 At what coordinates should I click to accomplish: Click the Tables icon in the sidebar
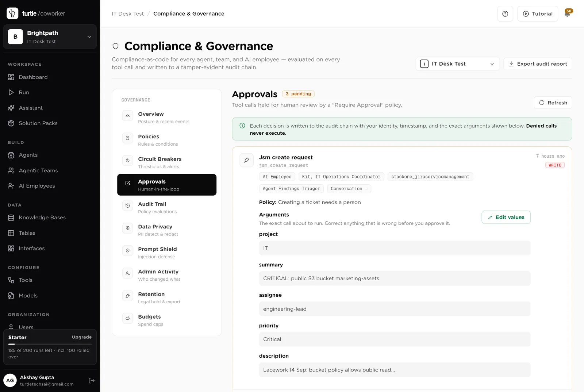11,233
